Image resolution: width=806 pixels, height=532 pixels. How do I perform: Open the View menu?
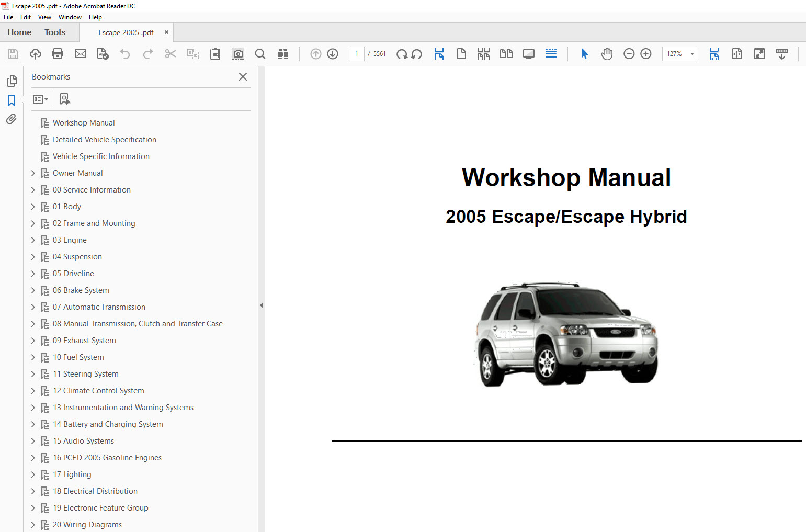[44, 17]
